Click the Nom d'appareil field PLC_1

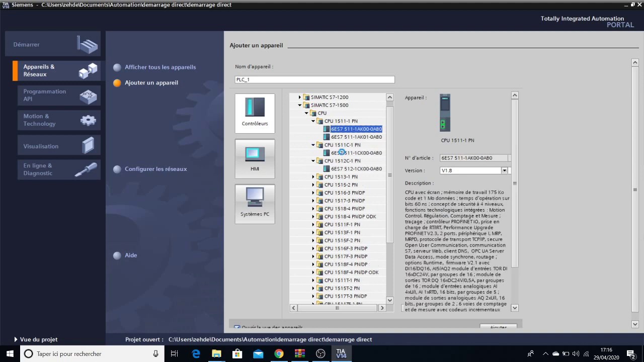[315, 79]
